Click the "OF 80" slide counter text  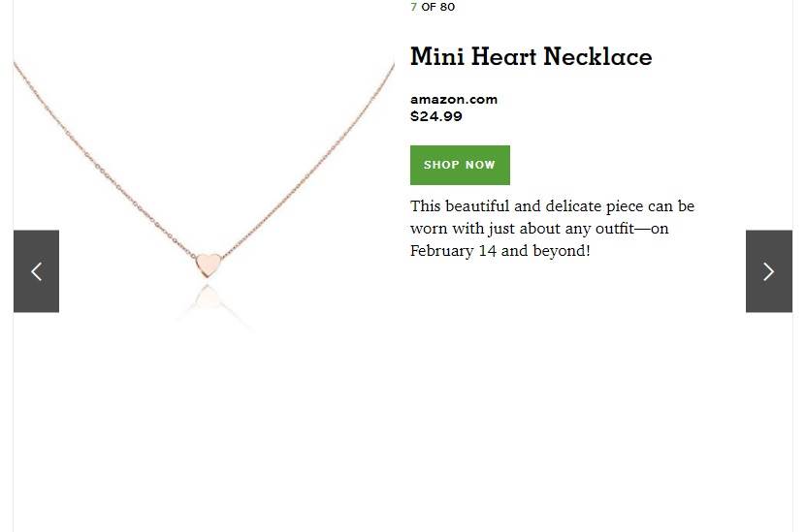click(x=438, y=7)
